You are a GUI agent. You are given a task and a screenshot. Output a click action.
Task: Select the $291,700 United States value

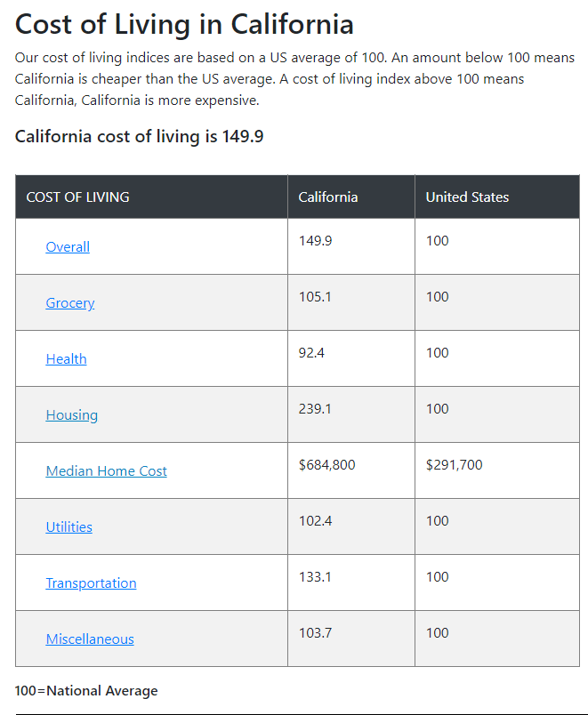[454, 465]
